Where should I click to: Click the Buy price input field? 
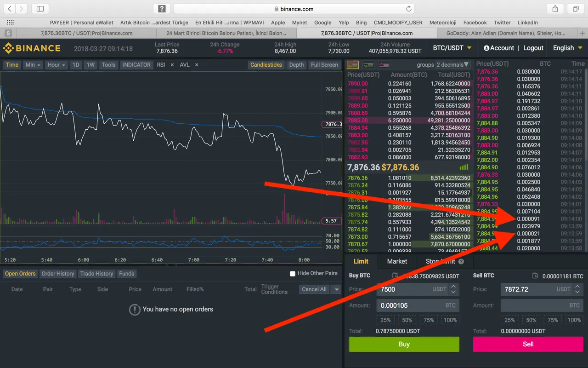coord(417,289)
